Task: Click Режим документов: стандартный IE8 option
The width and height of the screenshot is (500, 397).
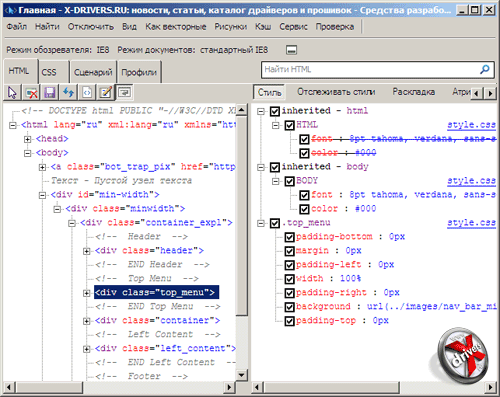Action: 193,50
